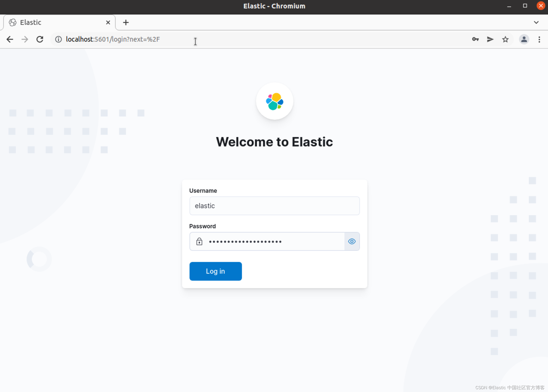Click the Log in button
548x392 pixels.
[x=215, y=271]
